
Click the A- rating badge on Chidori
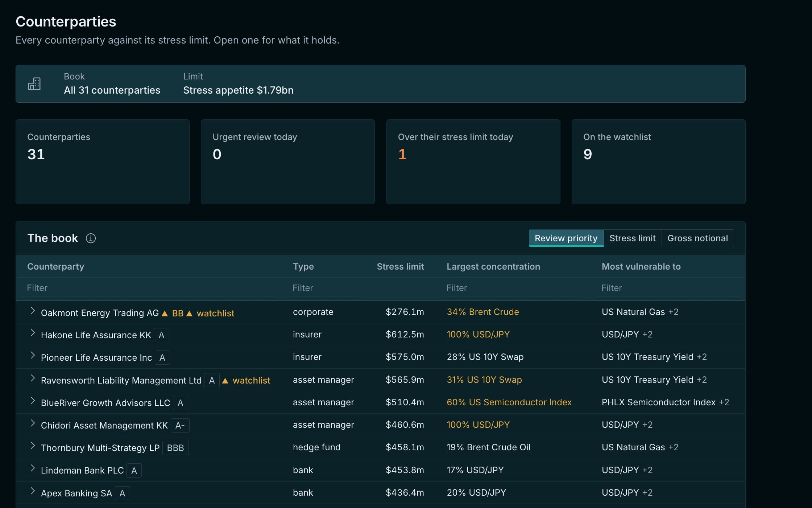(180, 426)
